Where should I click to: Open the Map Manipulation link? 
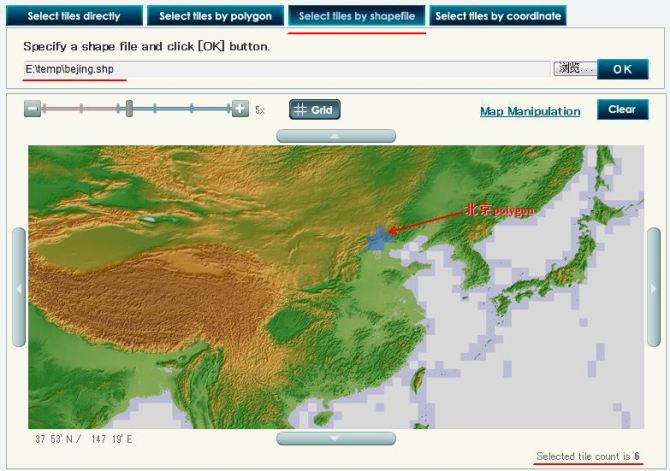pyautogui.click(x=530, y=111)
